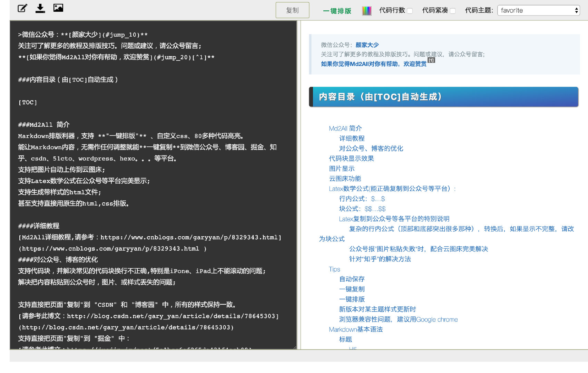Jump to Md2All 简介 in contents

click(x=345, y=128)
